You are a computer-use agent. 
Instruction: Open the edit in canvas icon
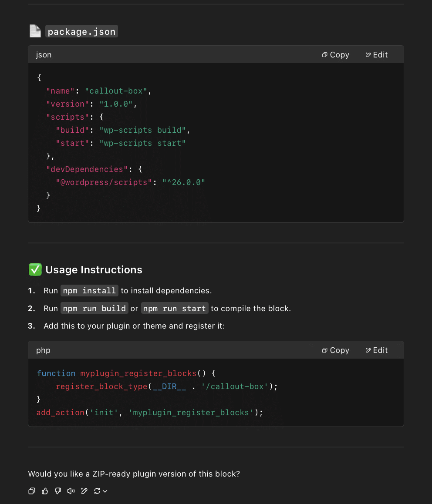click(84, 491)
